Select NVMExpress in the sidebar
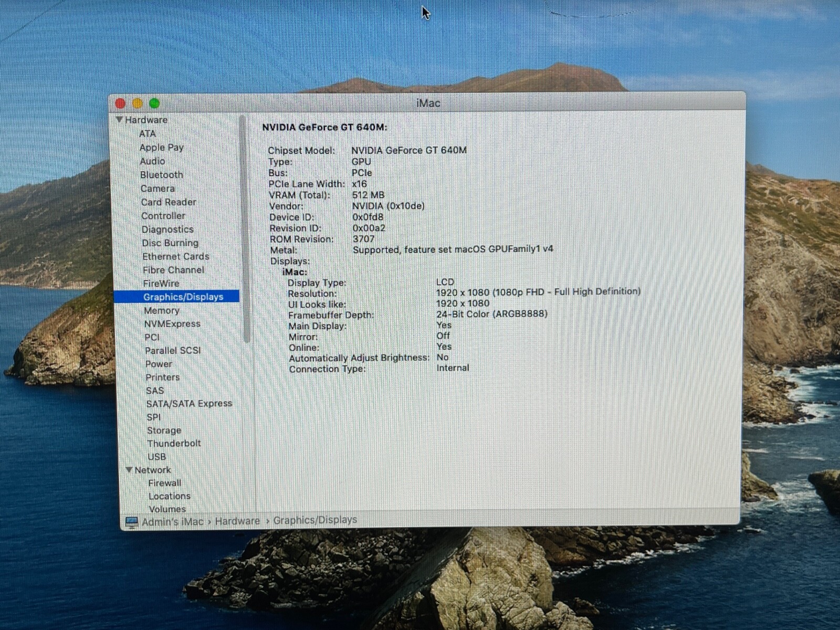The height and width of the screenshot is (630, 840). 172,324
